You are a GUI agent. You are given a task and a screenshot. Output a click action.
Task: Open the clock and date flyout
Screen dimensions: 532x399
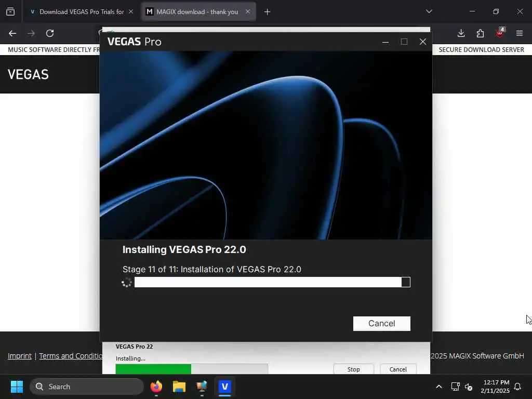495,387
